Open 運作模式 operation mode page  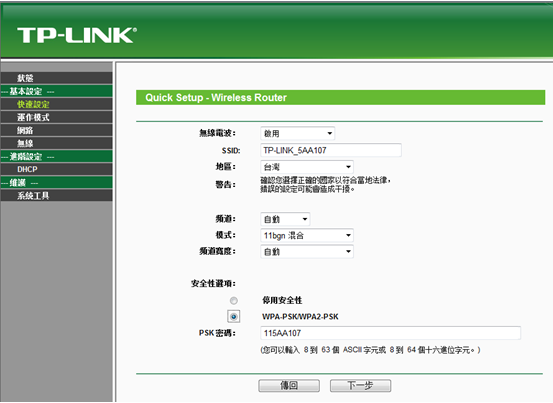point(56,117)
